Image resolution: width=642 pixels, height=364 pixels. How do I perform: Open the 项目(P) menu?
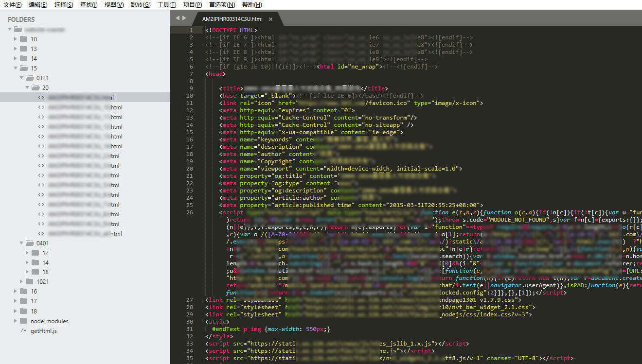[x=193, y=4]
